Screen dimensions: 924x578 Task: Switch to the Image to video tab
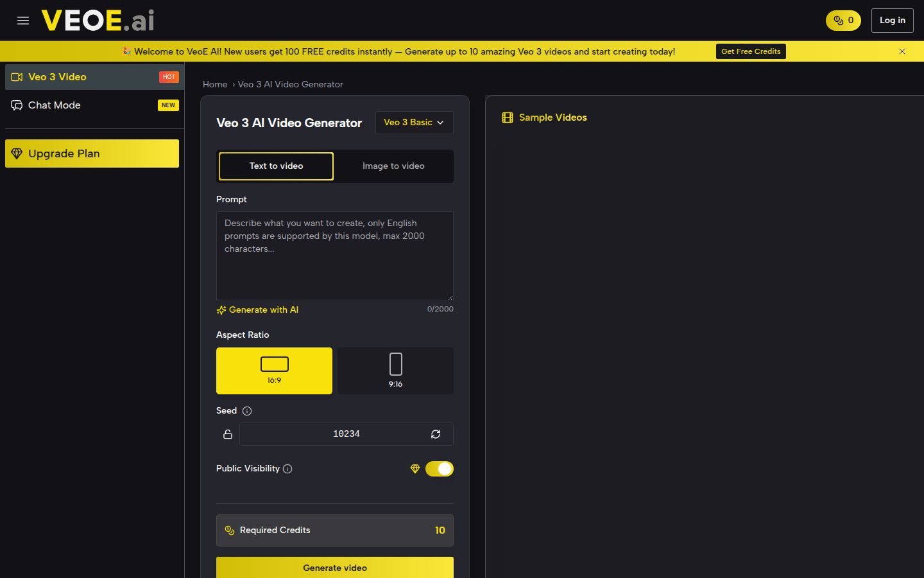point(393,166)
